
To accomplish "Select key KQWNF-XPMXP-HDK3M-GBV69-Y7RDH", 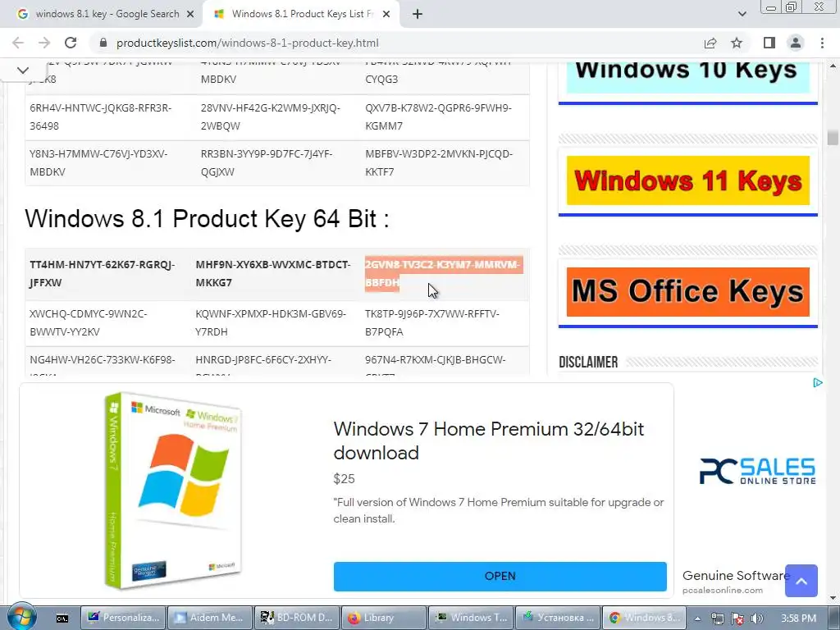I will click(x=271, y=322).
